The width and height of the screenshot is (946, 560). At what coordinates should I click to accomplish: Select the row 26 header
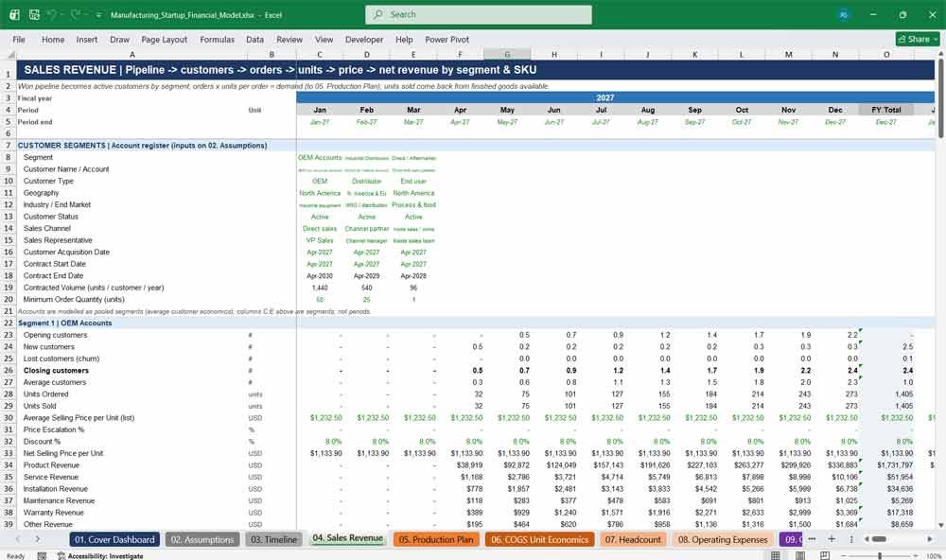(9, 371)
